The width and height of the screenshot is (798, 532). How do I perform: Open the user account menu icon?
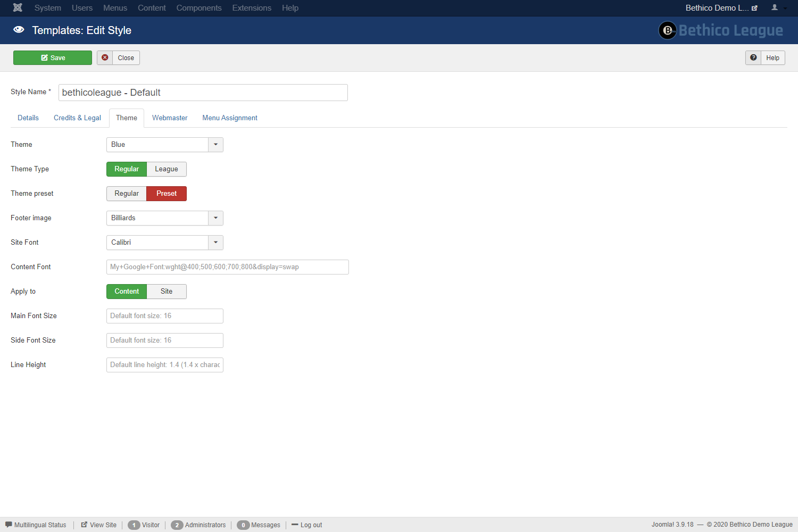point(778,7)
